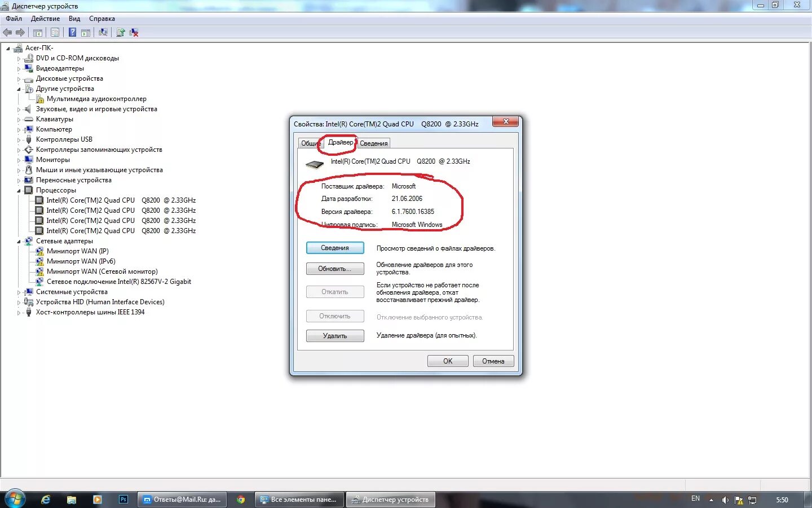Select Переносные устройства item
This screenshot has height=508, width=812.
[73, 180]
